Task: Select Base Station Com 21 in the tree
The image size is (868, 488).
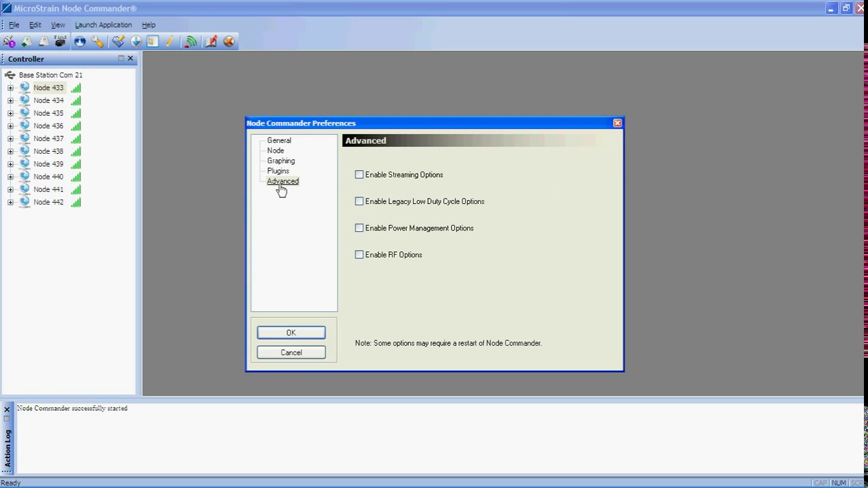Action: pos(51,75)
